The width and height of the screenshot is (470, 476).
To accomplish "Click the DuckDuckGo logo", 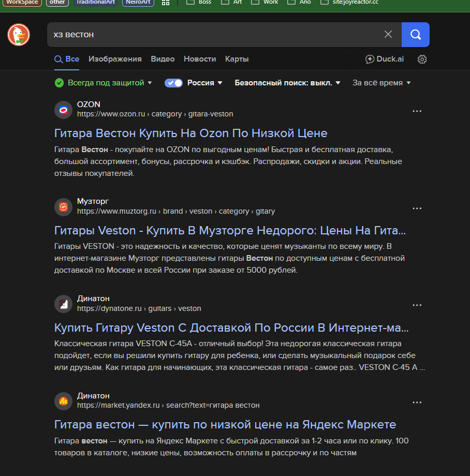I will [x=19, y=35].
